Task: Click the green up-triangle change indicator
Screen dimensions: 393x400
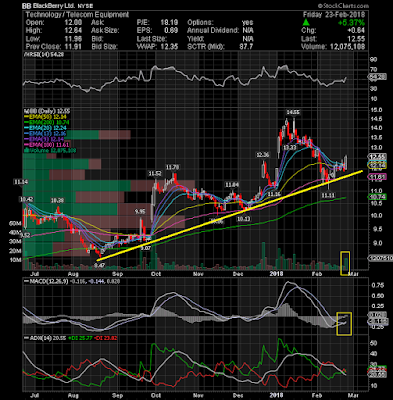Action: (306, 23)
